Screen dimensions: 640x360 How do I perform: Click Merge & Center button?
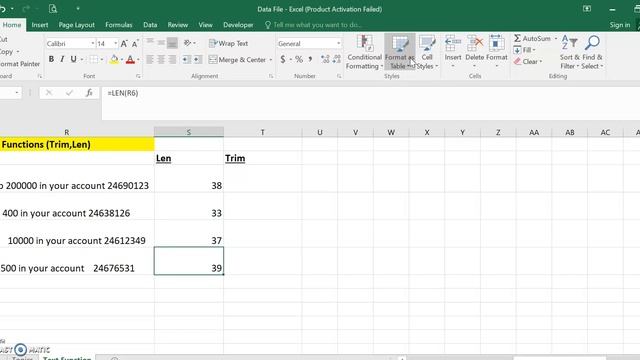(238, 60)
